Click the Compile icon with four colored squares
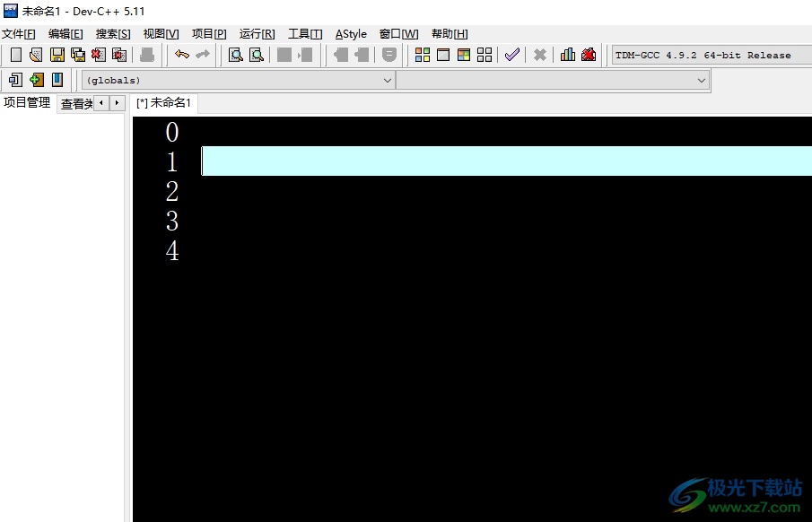 (x=423, y=55)
